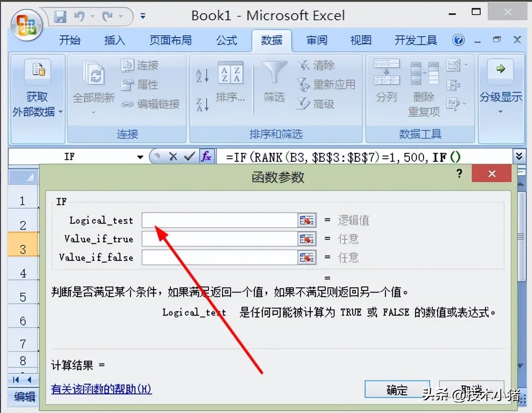Click the first-sheet navigation arrow
532x413 pixels.
tap(16, 379)
